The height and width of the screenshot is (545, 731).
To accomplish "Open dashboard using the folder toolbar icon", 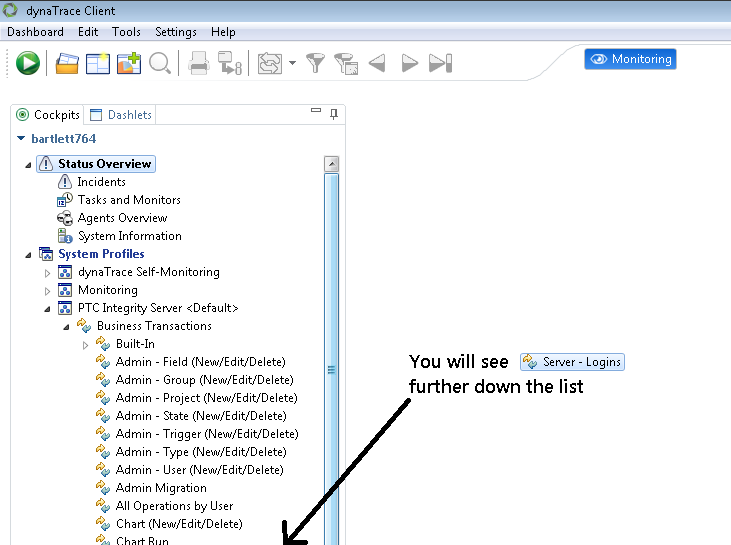I will (67, 64).
